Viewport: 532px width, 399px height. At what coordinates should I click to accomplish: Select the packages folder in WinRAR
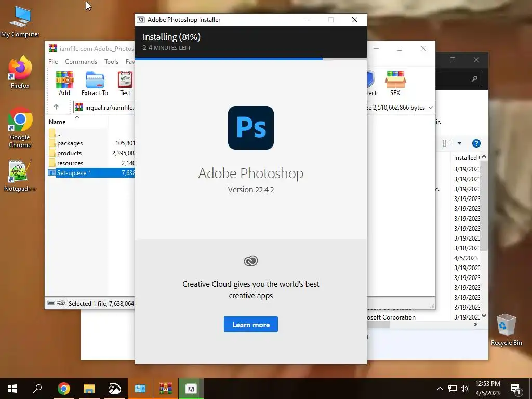(70, 143)
